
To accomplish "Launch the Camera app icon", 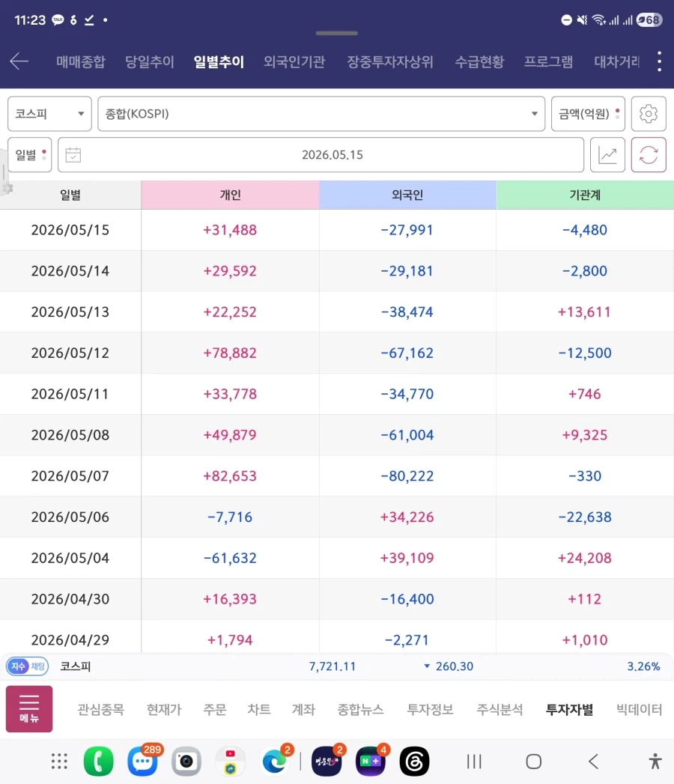I will tap(186, 762).
